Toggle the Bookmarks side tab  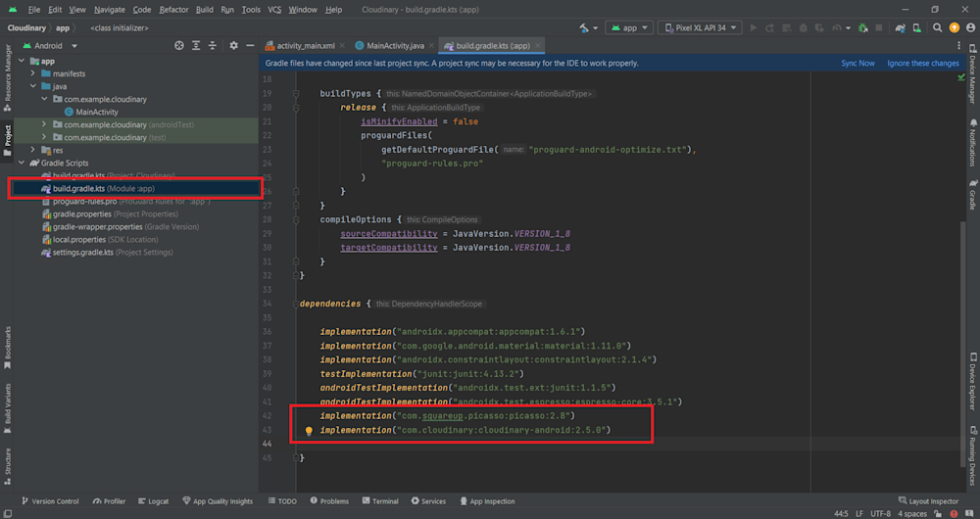[x=7, y=348]
